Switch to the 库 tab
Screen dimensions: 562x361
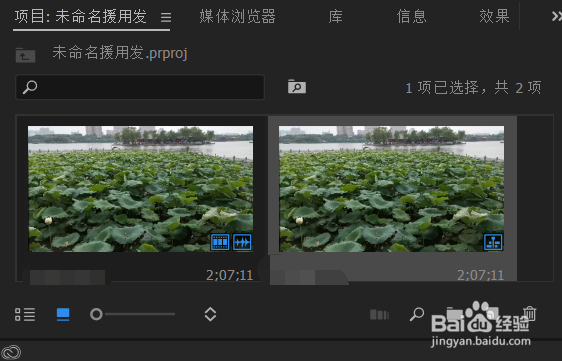(x=335, y=16)
